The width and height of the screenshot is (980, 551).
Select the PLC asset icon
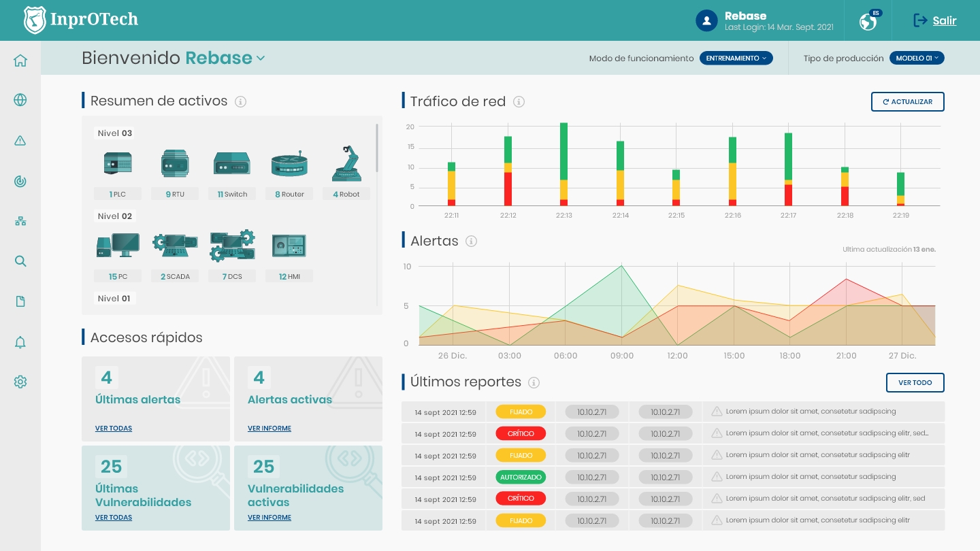(x=118, y=164)
